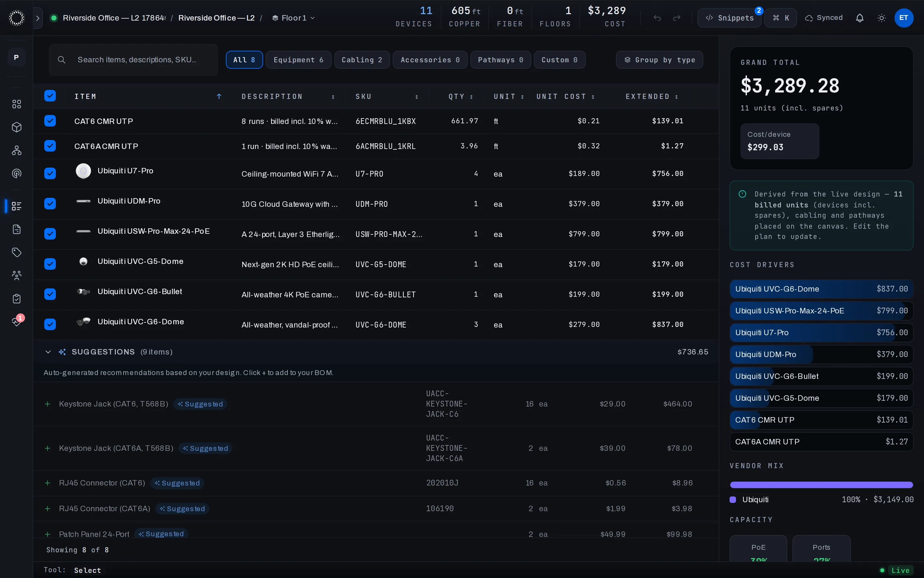Open the network topology icon in sidebar
This screenshot has width=924, height=578.
point(16,150)
